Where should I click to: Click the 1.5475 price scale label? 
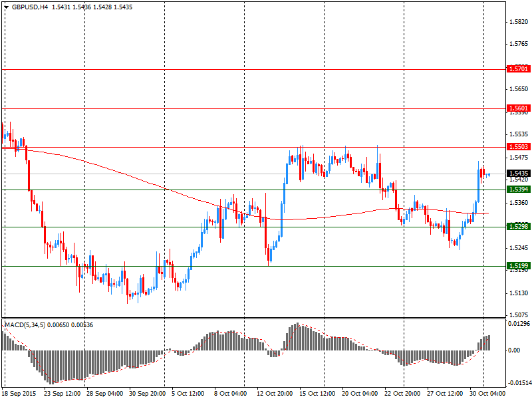[x=519, y=158]
